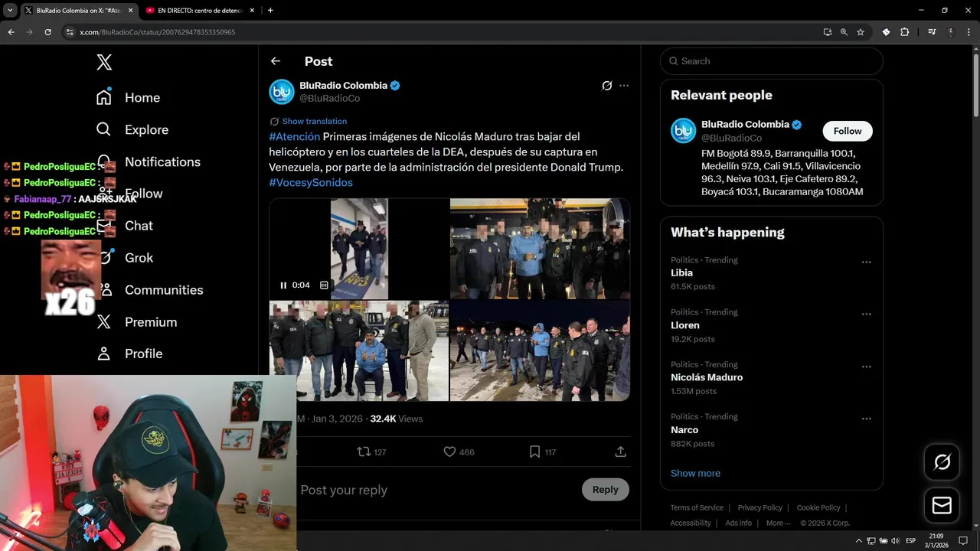Click the browser back arrow
Image resolution: width=980 pixels, height=551 pixels.
coord(11,32)
